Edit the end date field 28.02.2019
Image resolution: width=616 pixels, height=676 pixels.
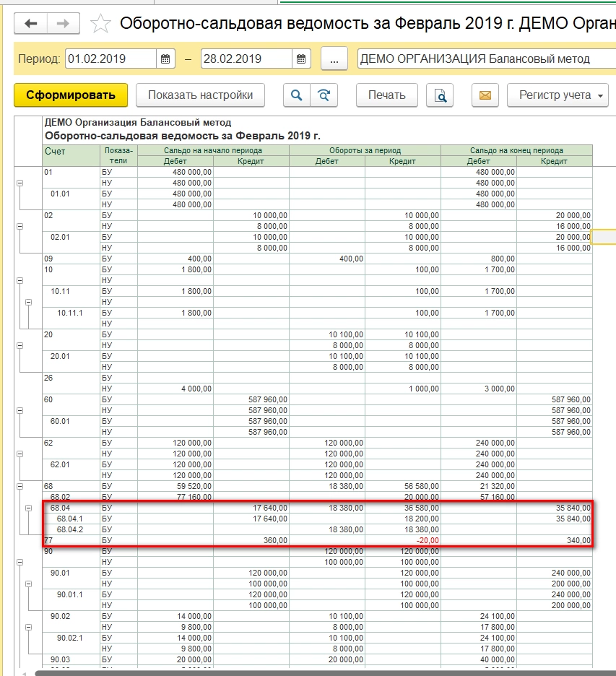click(246, 59)
